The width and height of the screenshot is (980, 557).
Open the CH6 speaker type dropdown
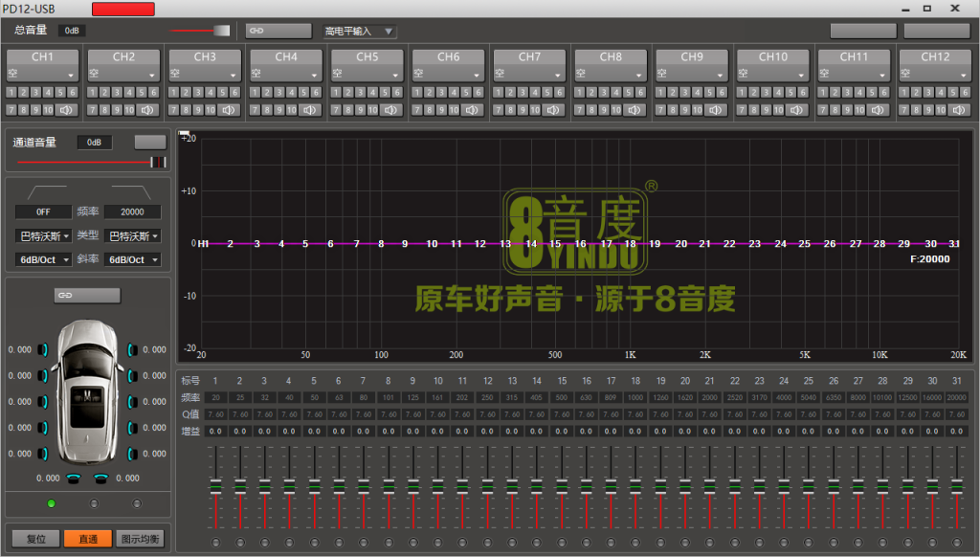(x=448, y=74)
